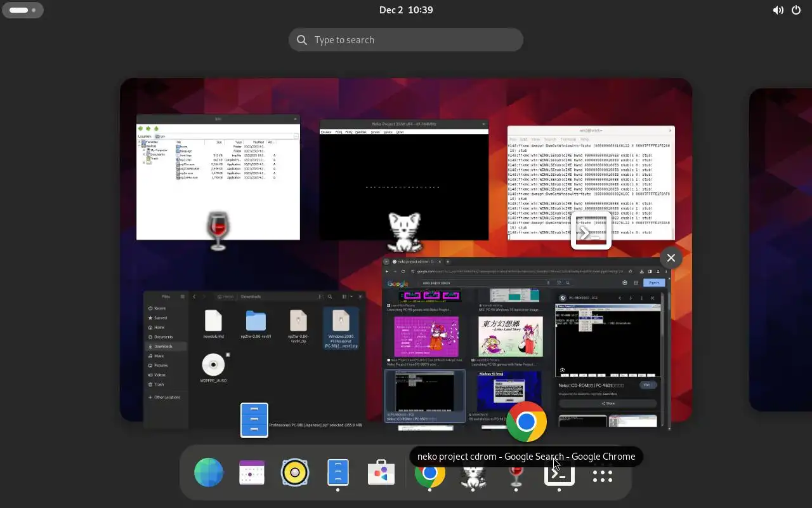Open Files cabinet icon in dock
812x508 pixels.
coord(338,472)
